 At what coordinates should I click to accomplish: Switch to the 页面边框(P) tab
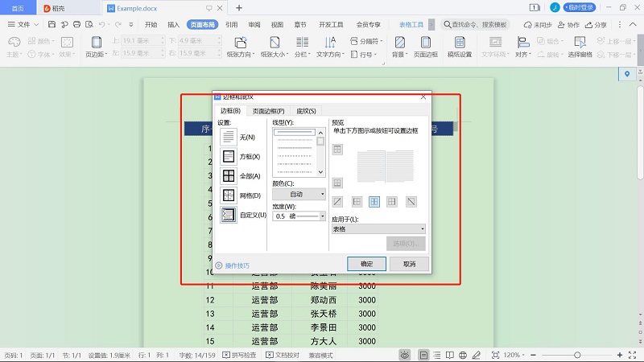click(x=268, y=111)
